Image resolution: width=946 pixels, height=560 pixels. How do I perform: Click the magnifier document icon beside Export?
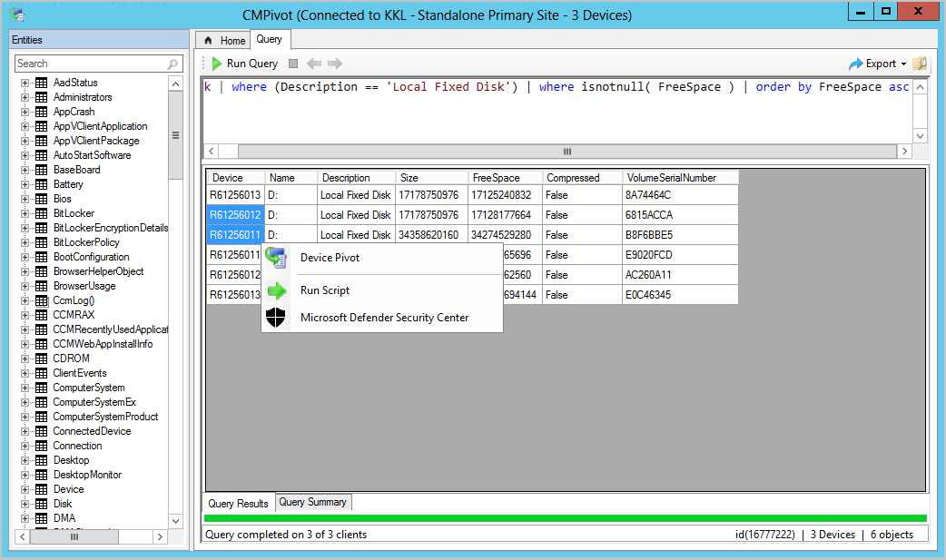[920, 64]
